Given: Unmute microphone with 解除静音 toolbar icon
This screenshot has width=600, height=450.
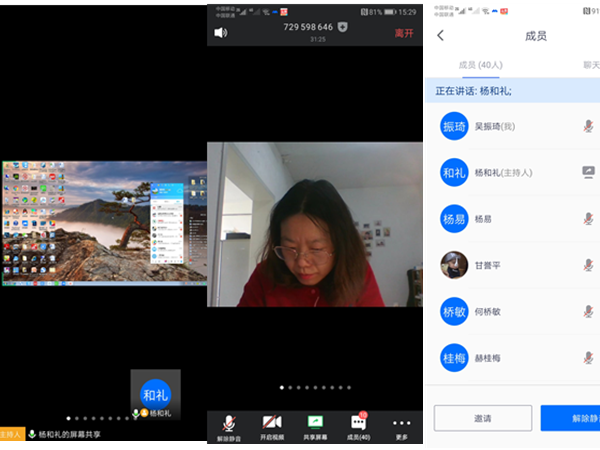Looking at the screenshot, I should point(229,427).
